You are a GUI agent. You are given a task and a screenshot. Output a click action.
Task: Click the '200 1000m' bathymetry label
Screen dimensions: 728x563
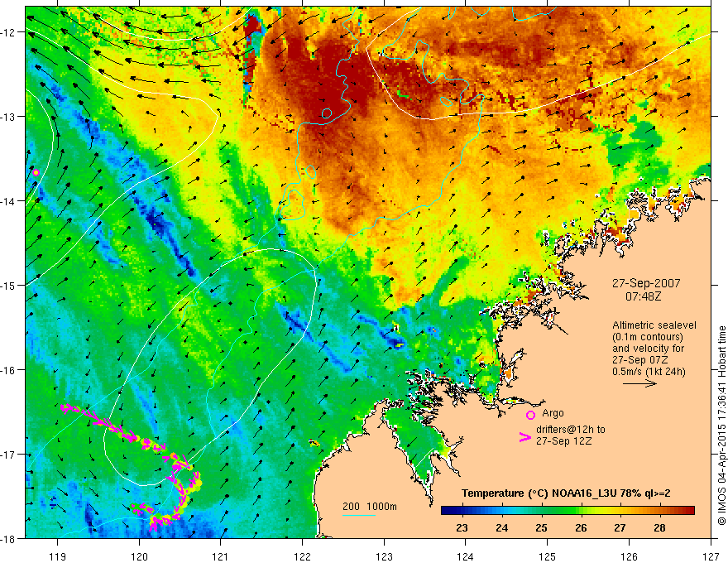point(370,507)
